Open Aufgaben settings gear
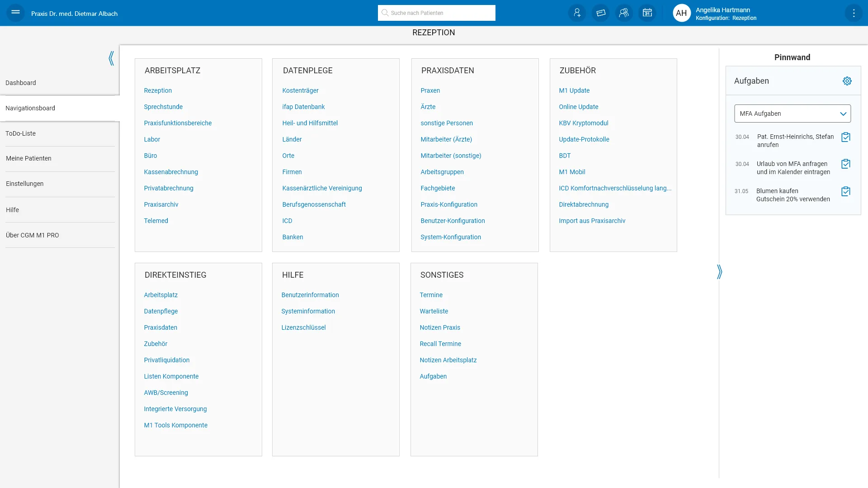Screen dimensions: 868x488 pos(847,81)
